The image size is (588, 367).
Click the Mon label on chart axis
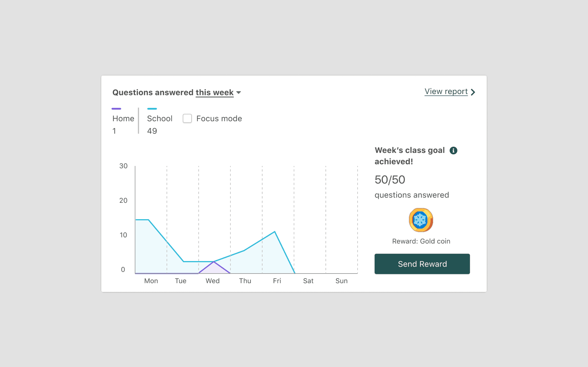coord(151,281)
